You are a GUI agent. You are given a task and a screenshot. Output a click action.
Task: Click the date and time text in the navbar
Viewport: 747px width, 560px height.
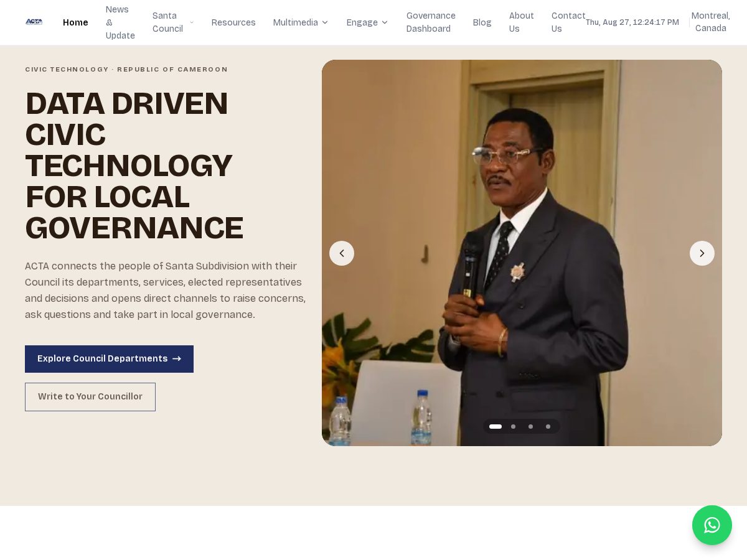(632, 22)
